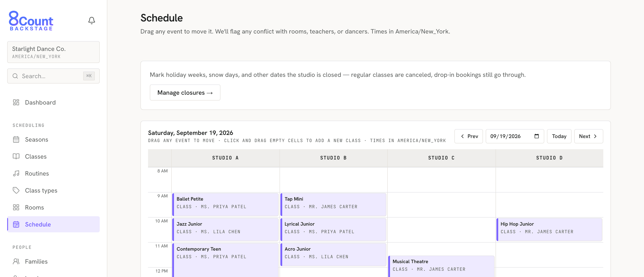
Task: Click the Prev chevron arrow
Action: point(462,136)
